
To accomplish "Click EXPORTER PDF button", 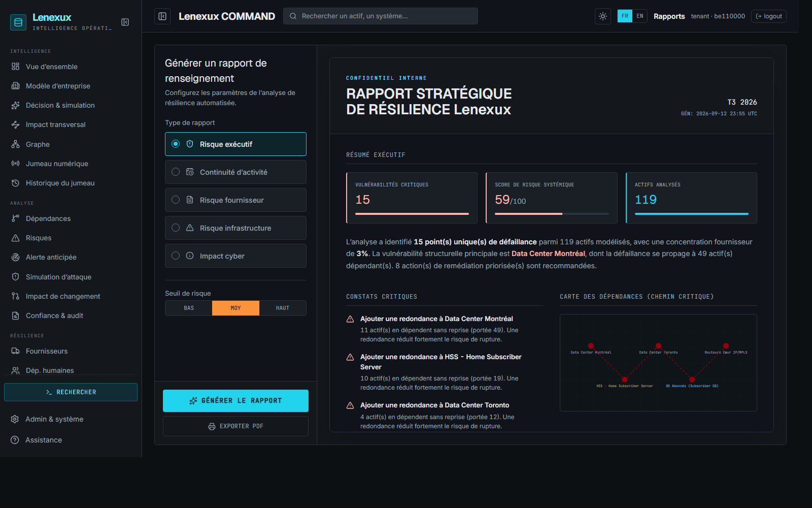I will (235, 426).
